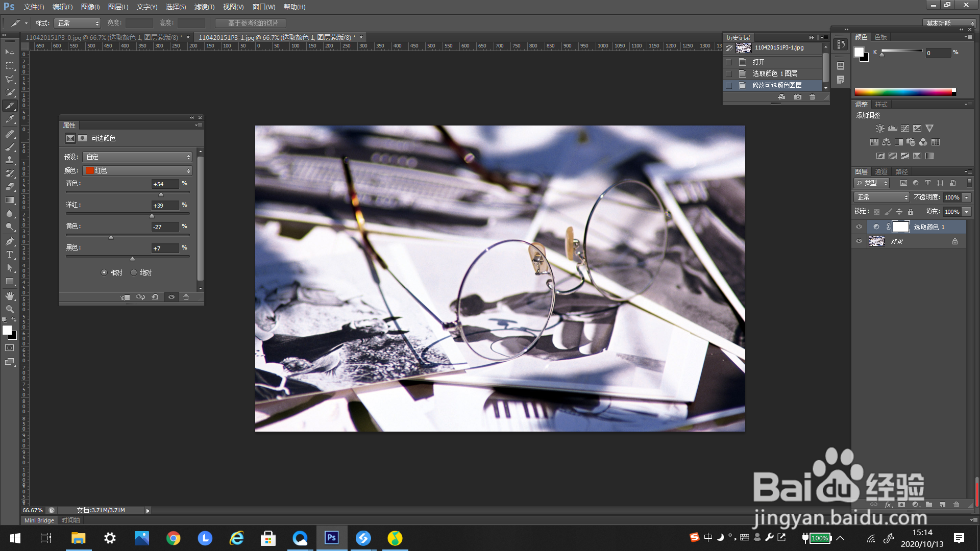Select the Hand tool

click(x=10, y=296)
